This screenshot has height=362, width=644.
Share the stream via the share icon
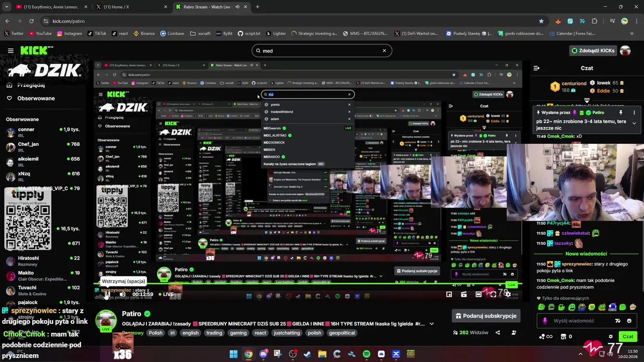pos(498,332)
